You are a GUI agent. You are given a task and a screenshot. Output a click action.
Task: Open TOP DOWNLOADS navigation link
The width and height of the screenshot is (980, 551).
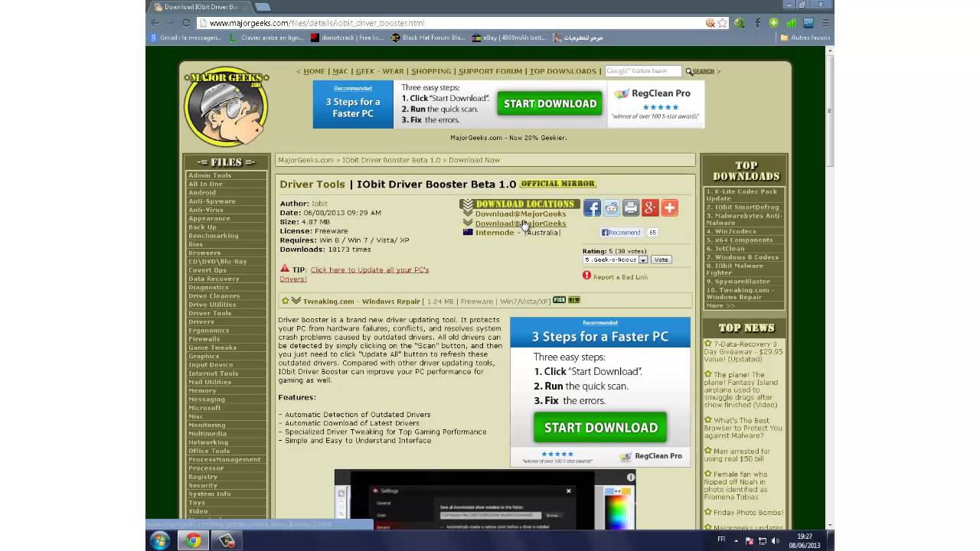coord(563,71)
